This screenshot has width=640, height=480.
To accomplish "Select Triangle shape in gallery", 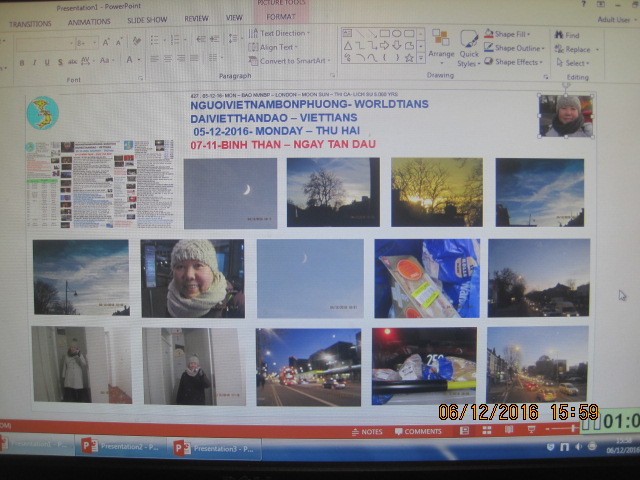I will click(x=347, y=46).
